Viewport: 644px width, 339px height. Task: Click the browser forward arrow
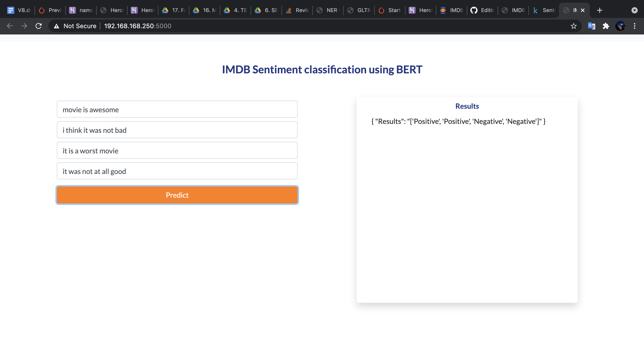click(24, 26)
